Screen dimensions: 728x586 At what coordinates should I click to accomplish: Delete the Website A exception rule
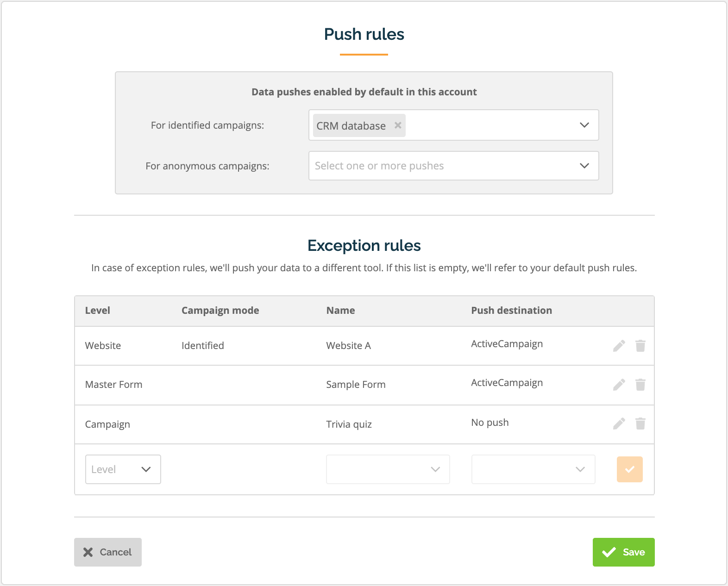tap(640, 346)
